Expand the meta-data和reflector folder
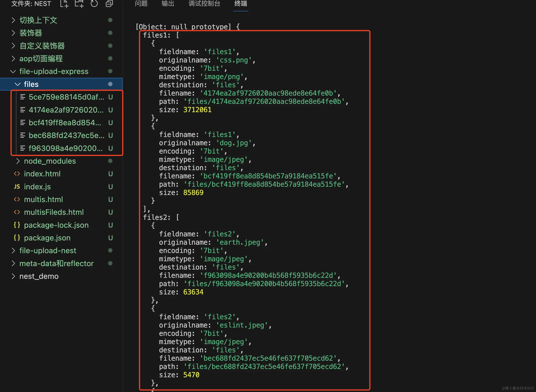 [x=13, y=263]
